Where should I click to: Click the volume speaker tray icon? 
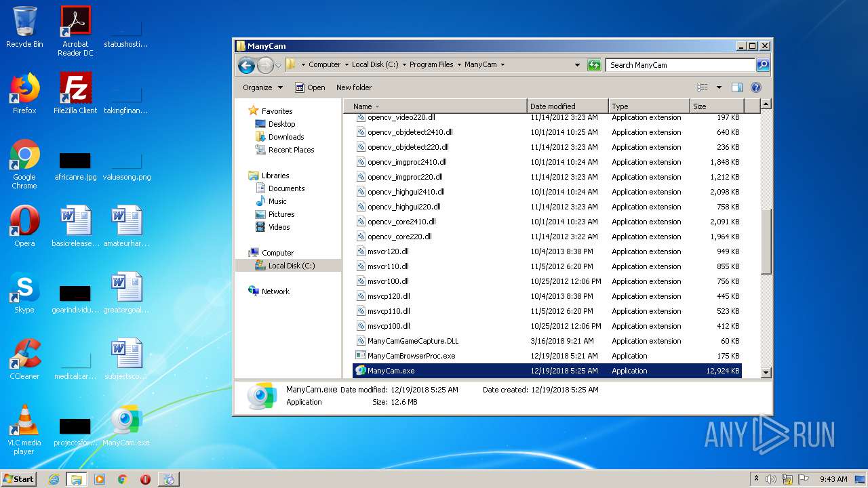[x=771, y=479]
